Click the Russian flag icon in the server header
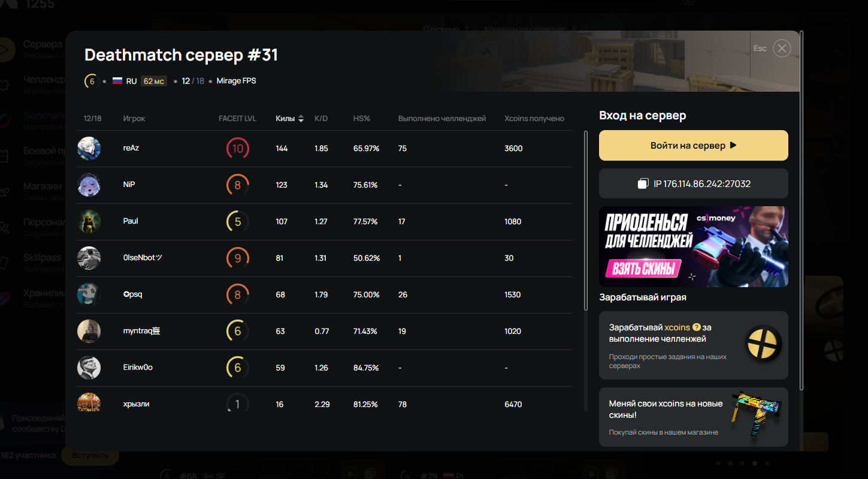Screen dimensions: 868x479 click(x=117, y=81)
